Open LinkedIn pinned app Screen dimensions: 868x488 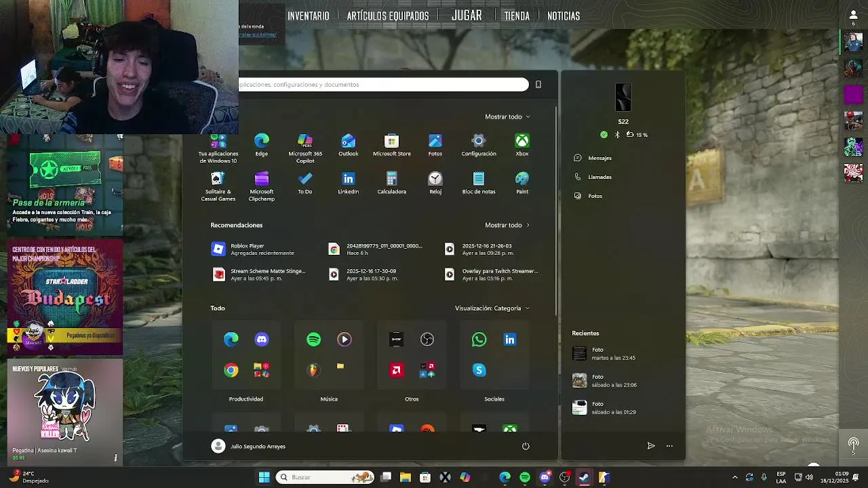coord(348,183)
